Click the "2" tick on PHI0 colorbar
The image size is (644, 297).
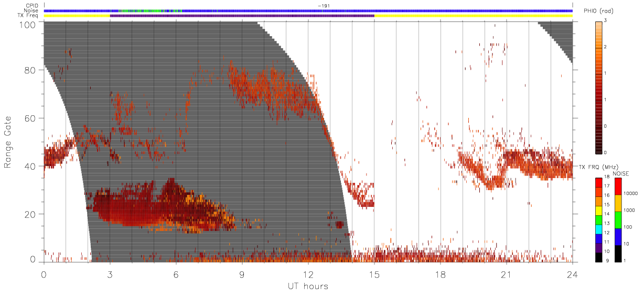coord(606,47)
